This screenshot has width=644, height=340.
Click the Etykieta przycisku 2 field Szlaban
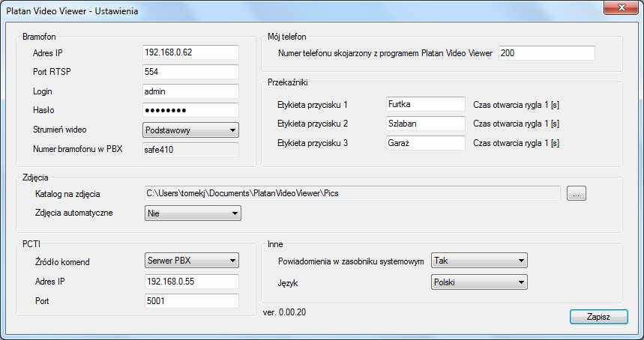tap(426, 124)
